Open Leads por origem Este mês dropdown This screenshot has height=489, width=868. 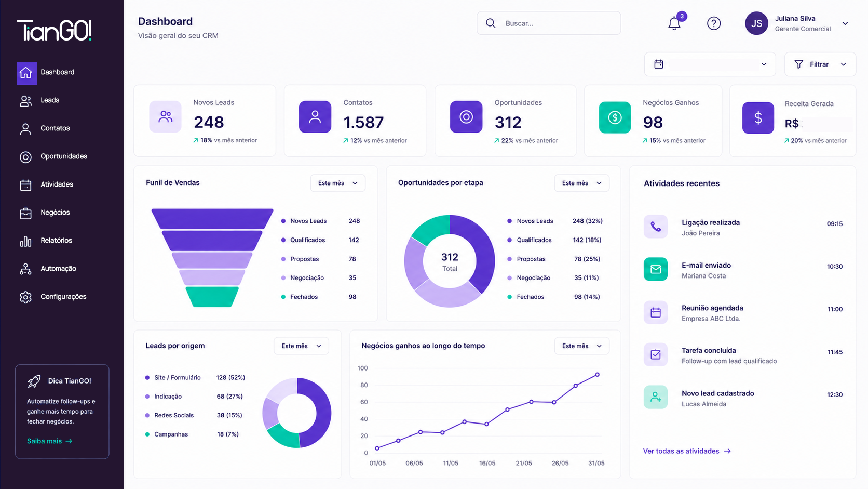click(301, 346)
